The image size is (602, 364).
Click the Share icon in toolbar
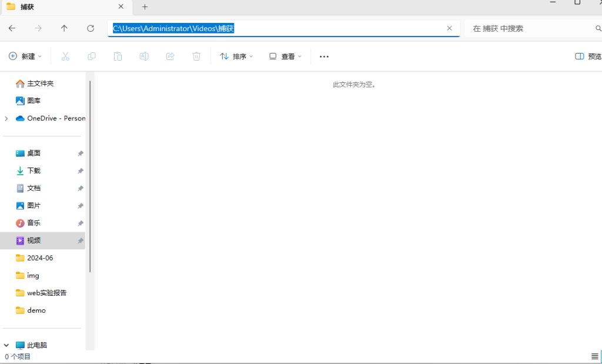170,56
